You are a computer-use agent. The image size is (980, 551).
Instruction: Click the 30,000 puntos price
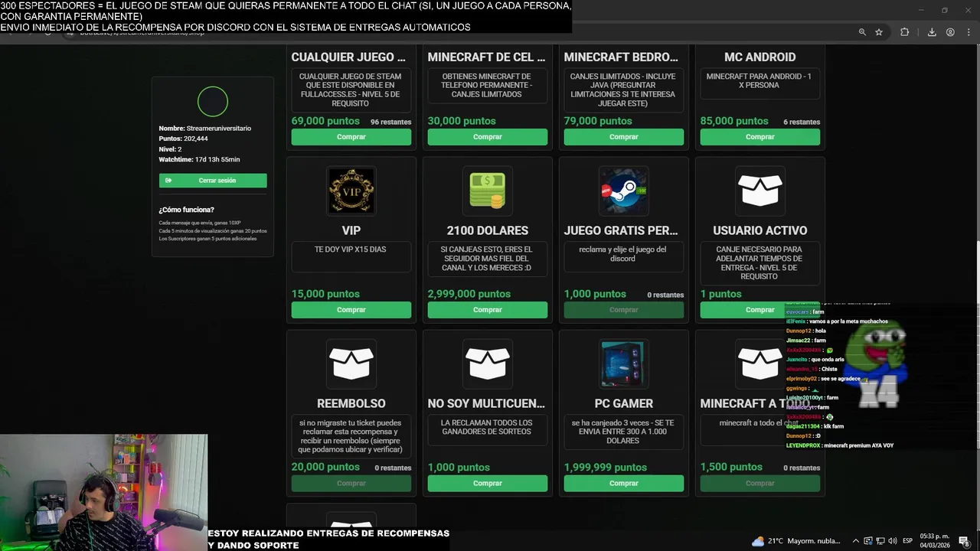point(462,121)
